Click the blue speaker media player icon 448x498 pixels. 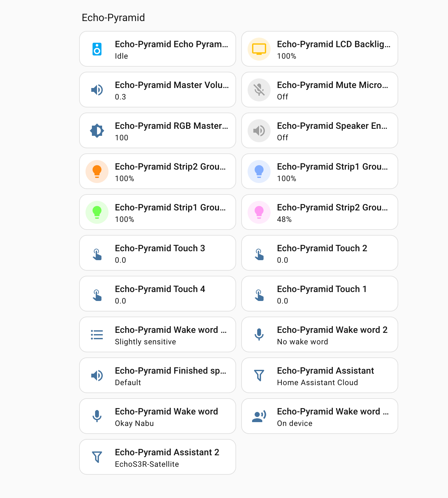[x=97, y=49]
